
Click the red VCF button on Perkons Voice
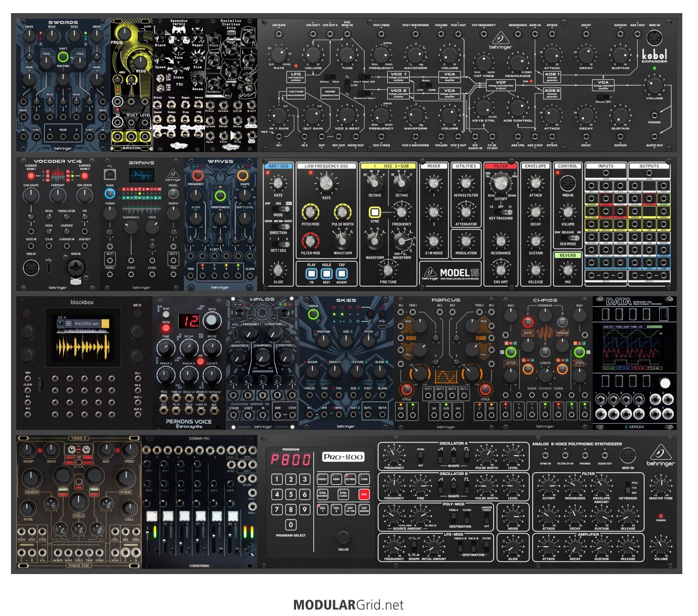(x=200, y=362)
